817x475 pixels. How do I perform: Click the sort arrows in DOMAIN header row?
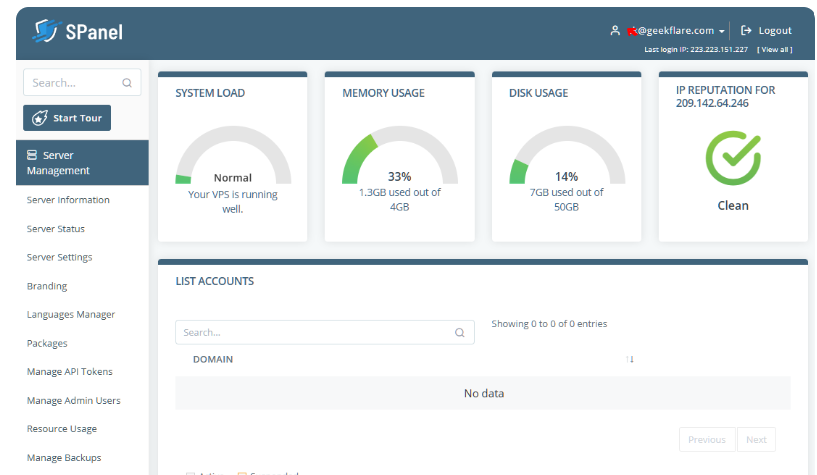630,359
